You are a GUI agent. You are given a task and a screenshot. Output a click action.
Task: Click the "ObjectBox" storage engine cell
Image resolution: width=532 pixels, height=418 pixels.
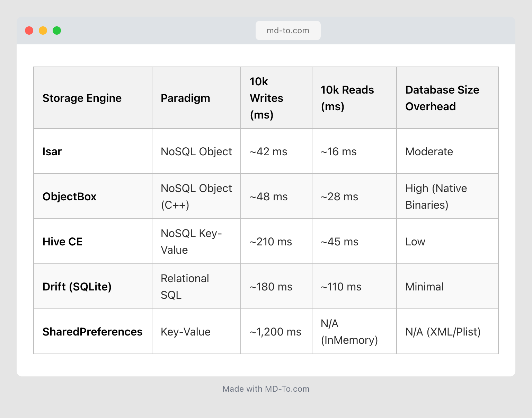tap(93, 197)
